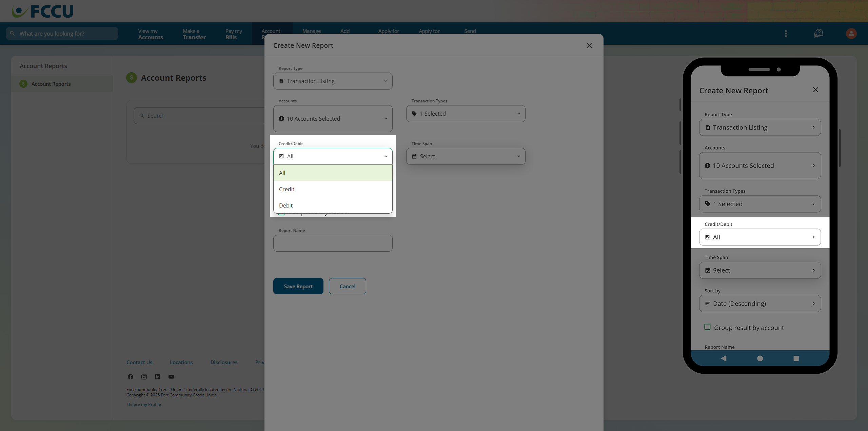Image resolution: width=868 pixels, height=431 pixels.
Task: Tap the phone recent apps square
Action: coord(796,358)
